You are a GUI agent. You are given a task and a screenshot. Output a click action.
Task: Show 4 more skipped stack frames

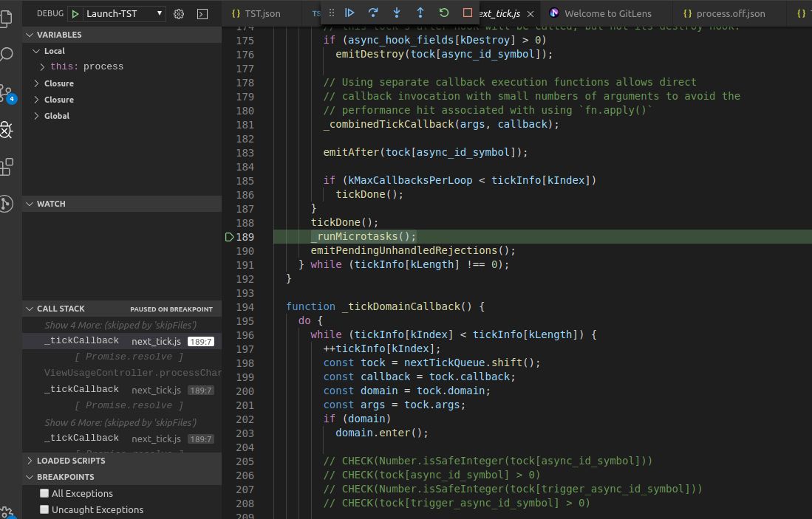[120, 325]
